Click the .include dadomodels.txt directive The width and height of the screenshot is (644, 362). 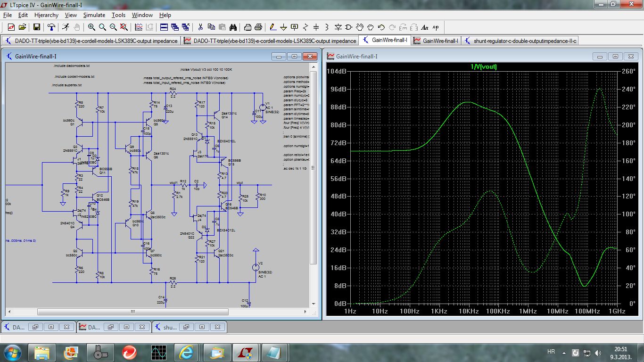pyautogui.click(x=72, y=66)
